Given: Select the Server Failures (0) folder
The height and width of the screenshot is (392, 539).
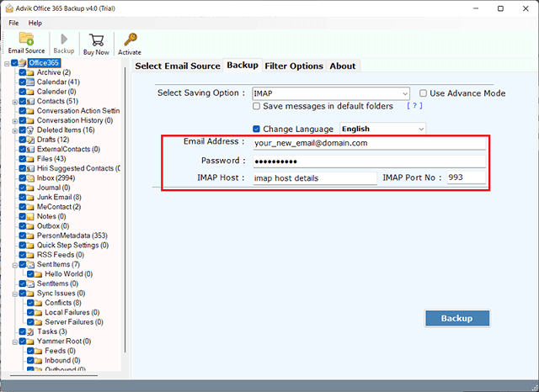Looking at the screenshot, I should click(x=74, y=322).
